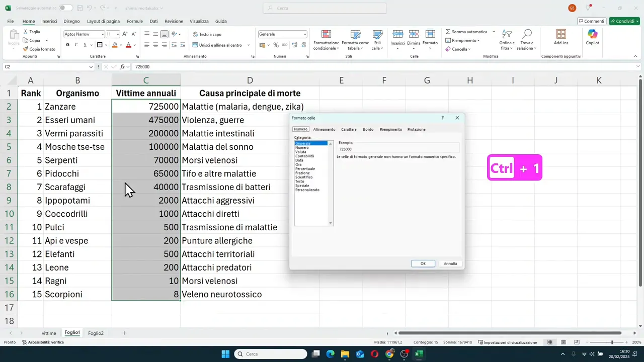Select Valuta in the Categoria list
Screen dimensions: 644x362
pos(301,152)
